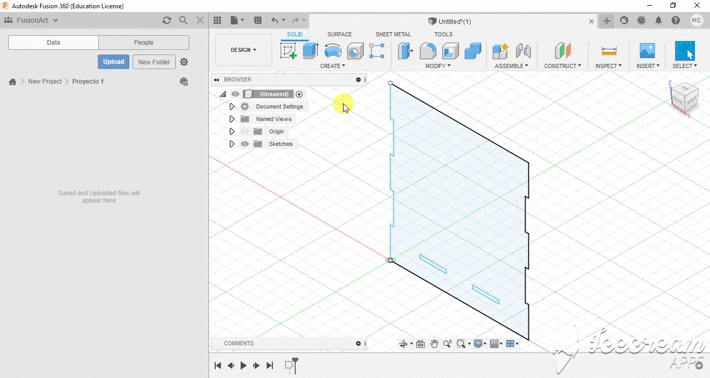Screen dimensions: 710x378
Task: Open the Create Form tool
Action: click(x=377, y=51)
